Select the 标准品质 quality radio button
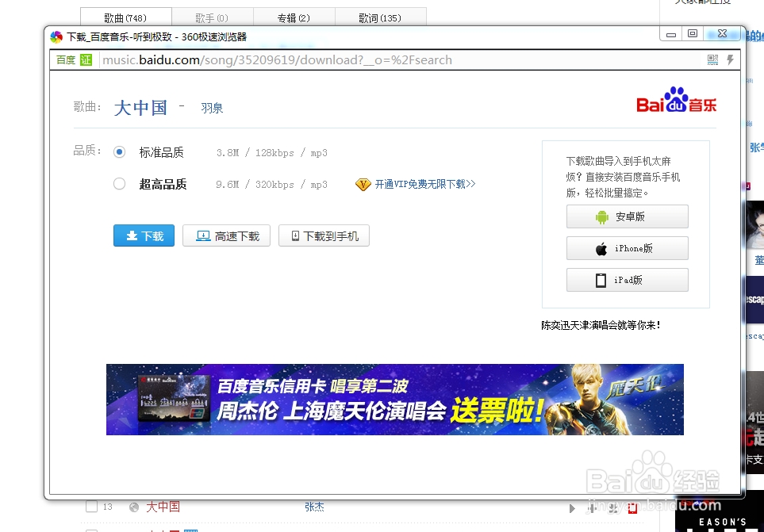Viewport: 764px width, 532px height. tap(119, 152)
